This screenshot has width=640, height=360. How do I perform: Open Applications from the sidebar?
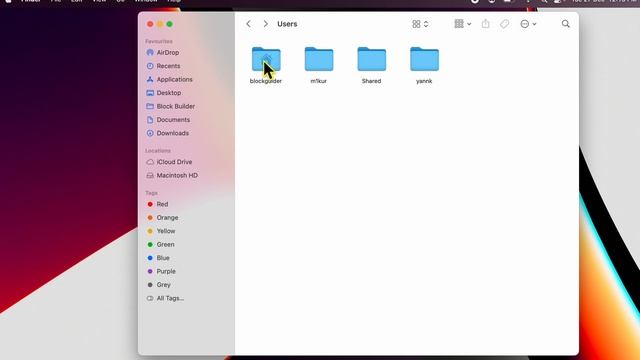[x=174, y=80]
